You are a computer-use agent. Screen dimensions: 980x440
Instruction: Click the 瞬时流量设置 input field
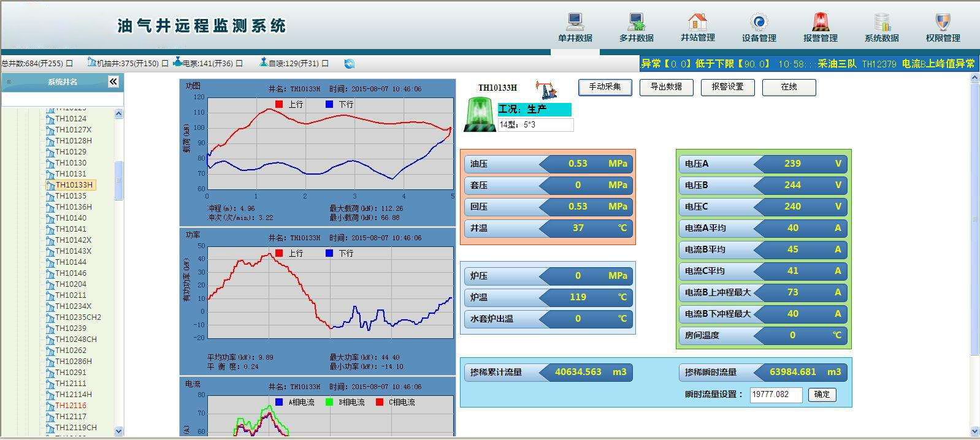pyautogui.click(x=776, y=395)
